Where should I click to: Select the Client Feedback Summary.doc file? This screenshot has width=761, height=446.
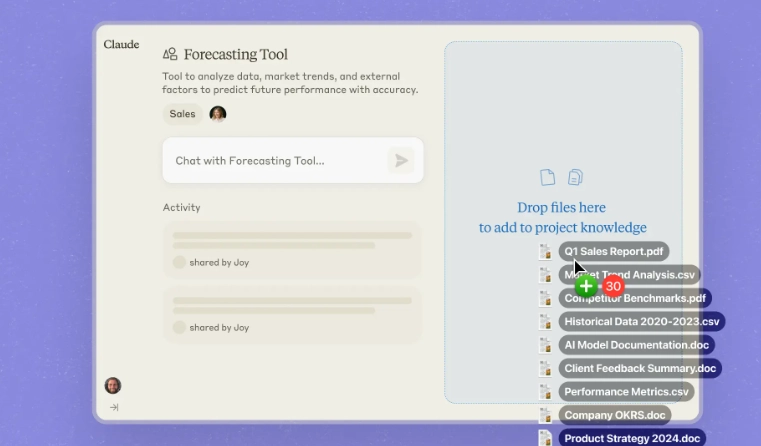tap(640, 368)
